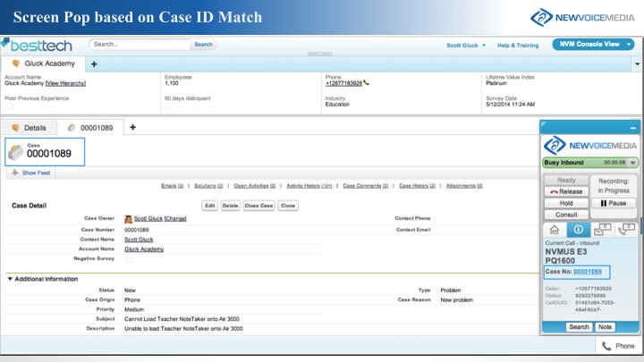Jump to Case History related list
The width and height of the screenshot is (644, 362).
click(x=418, y=186)
